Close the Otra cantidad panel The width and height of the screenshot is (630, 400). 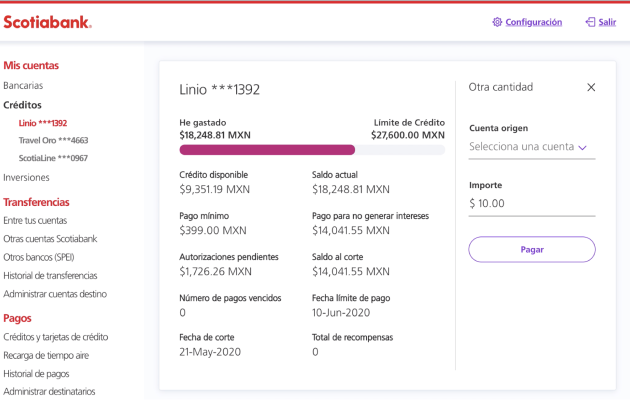[x=591, y=87]
